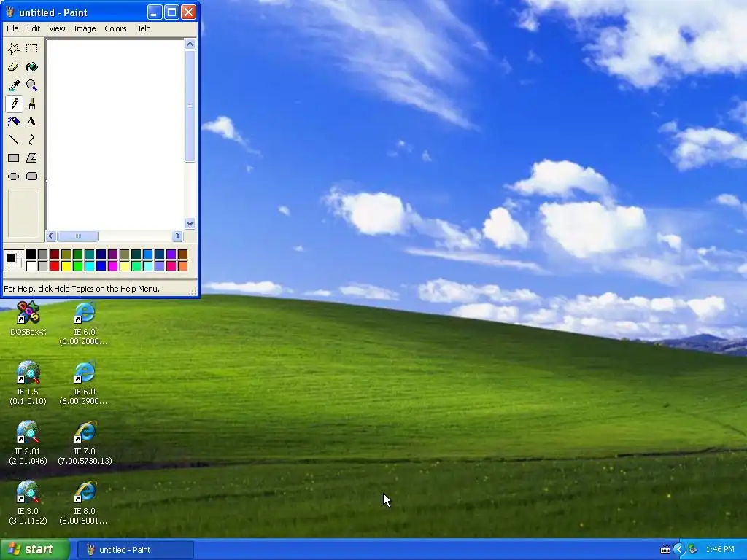Activate the Pick Color eyedropper tool

[14, 85]
